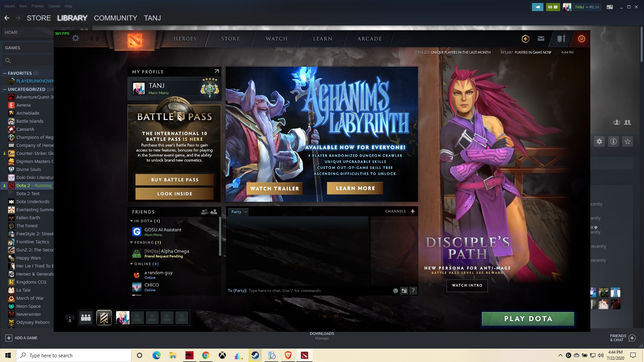Open the Arcade tab
644x362 pixels.
(x=369, y=39)
